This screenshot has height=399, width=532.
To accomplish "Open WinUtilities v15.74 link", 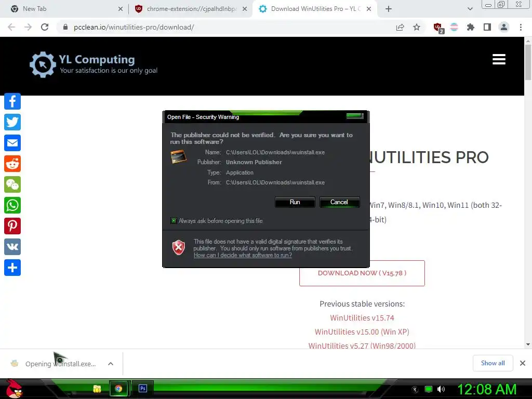I will click(x=362, y=318).
